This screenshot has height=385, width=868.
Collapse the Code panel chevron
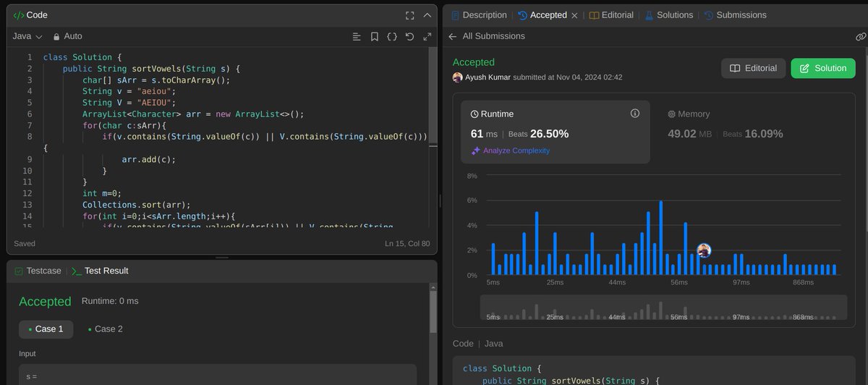click(x=427, y=15)
